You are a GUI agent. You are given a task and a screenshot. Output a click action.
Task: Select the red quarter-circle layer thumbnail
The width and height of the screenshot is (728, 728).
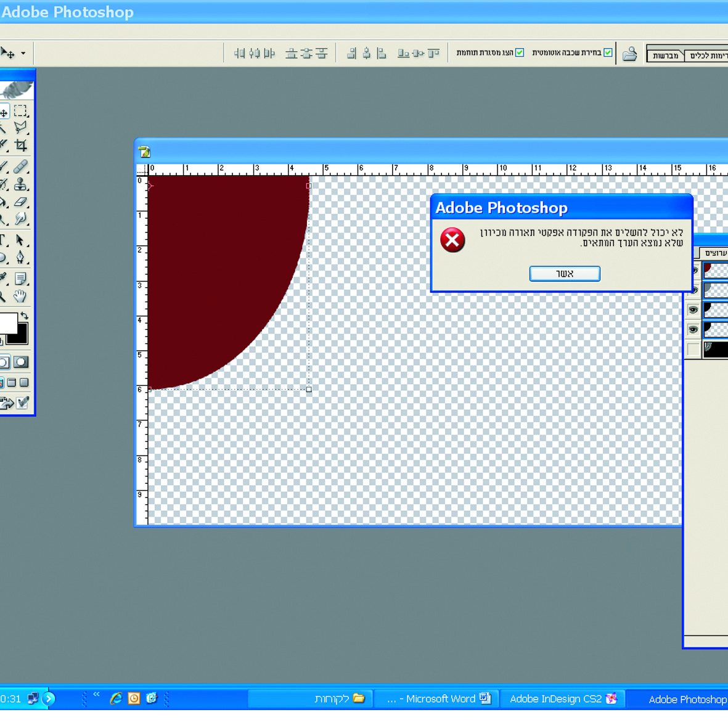716,271
